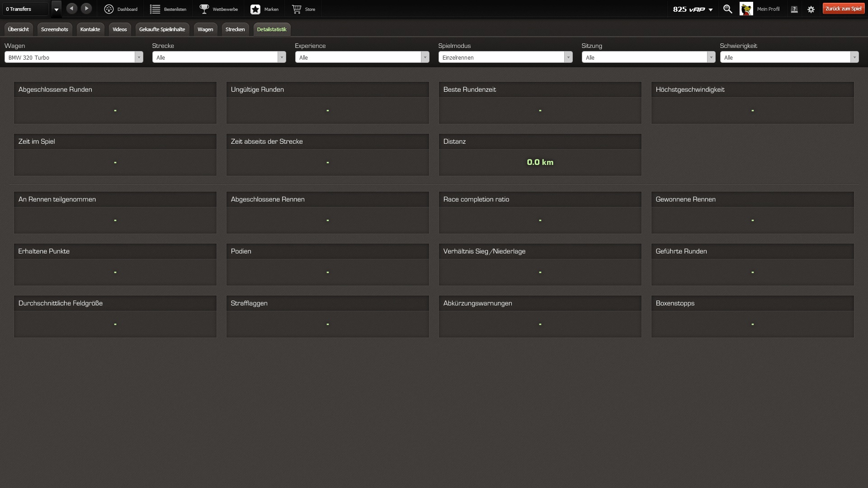The width and height of the screenshot is (868, 488).
Task: Open Marken star icon
Action: coord(255,9)
